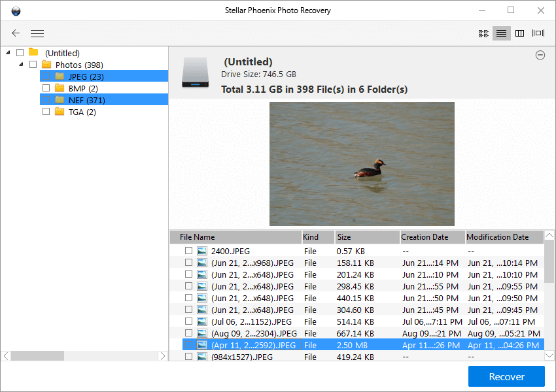Collapse the Photos (398) tree node
This screenshot has height=392, width=556.
pyautogui.click(x=22, y=65)
